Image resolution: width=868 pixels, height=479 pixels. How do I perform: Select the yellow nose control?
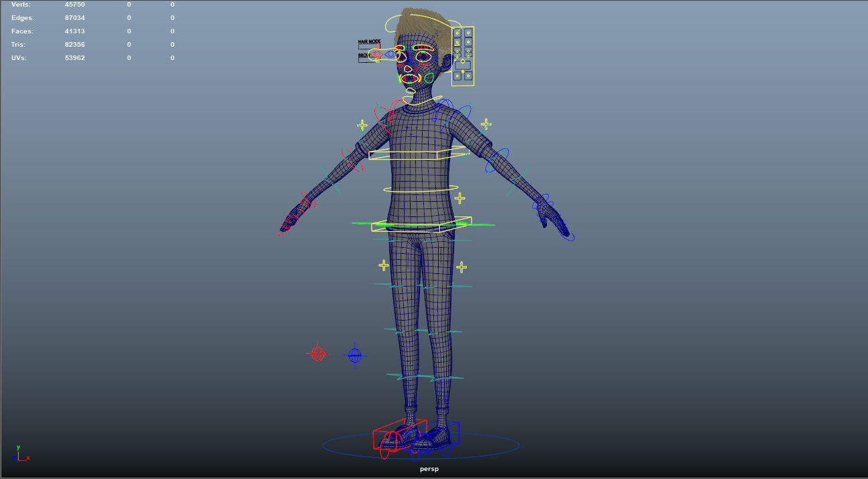point(408,69)
